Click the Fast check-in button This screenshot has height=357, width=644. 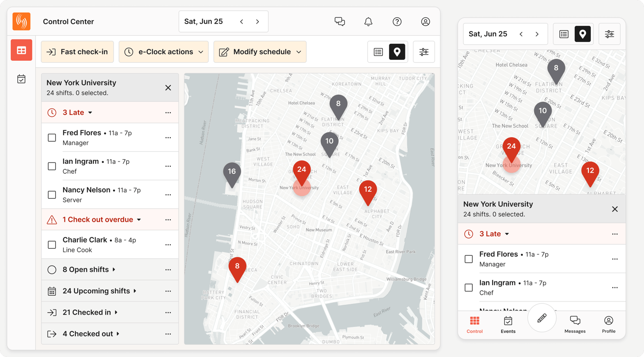click(x=77, y=52)
